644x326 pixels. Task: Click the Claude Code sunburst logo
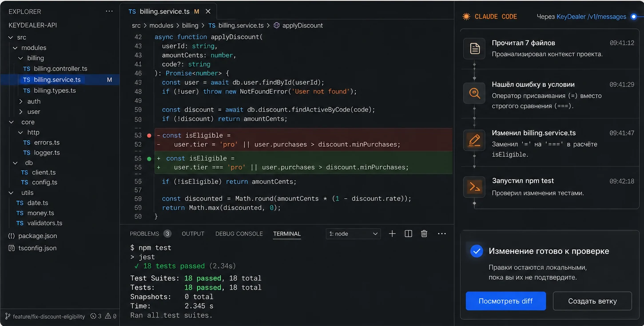click(466, 16)
